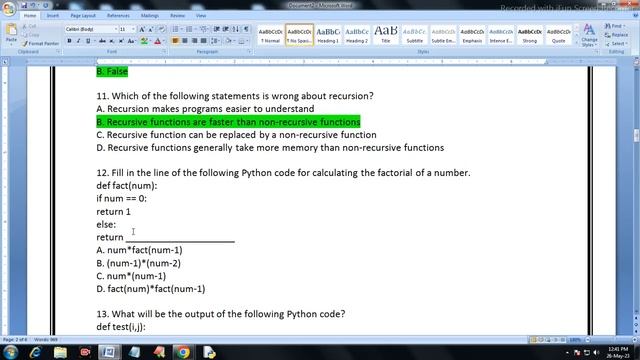This screenshot has height=360, width=640.
Task: Toggle Align Text Left
Action: tap(176, 41)
